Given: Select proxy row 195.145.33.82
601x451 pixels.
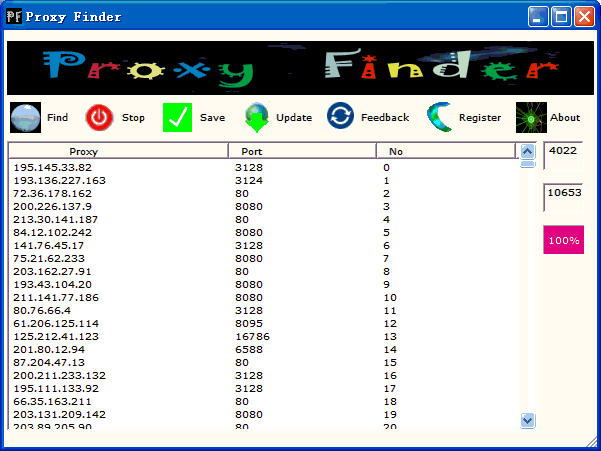Looking at the screenshot, I should 52,168.
